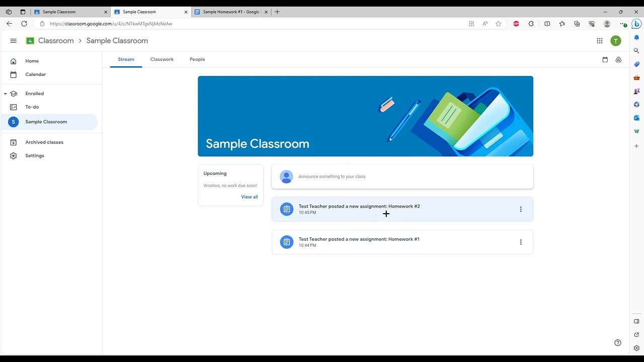
Task: Click the Settings gear in Classroom sidebar
Action: click(x=14, y=156)
